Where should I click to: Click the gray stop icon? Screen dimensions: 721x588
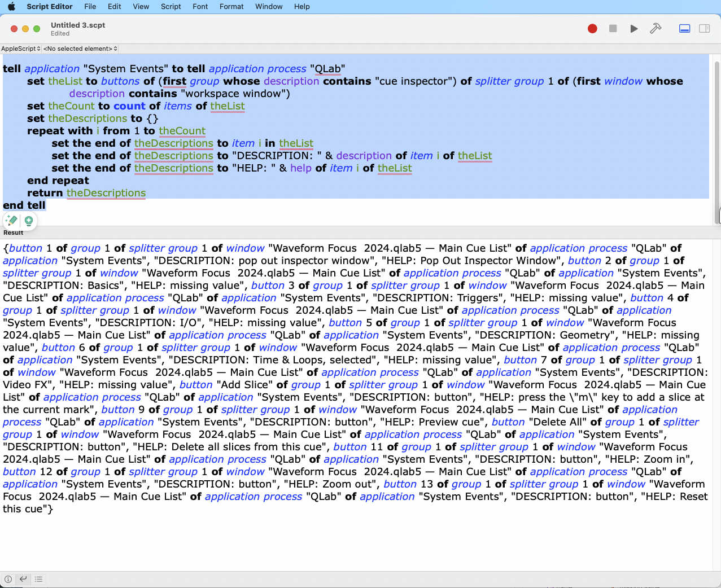pyautogui.click(x=613, y=28)
